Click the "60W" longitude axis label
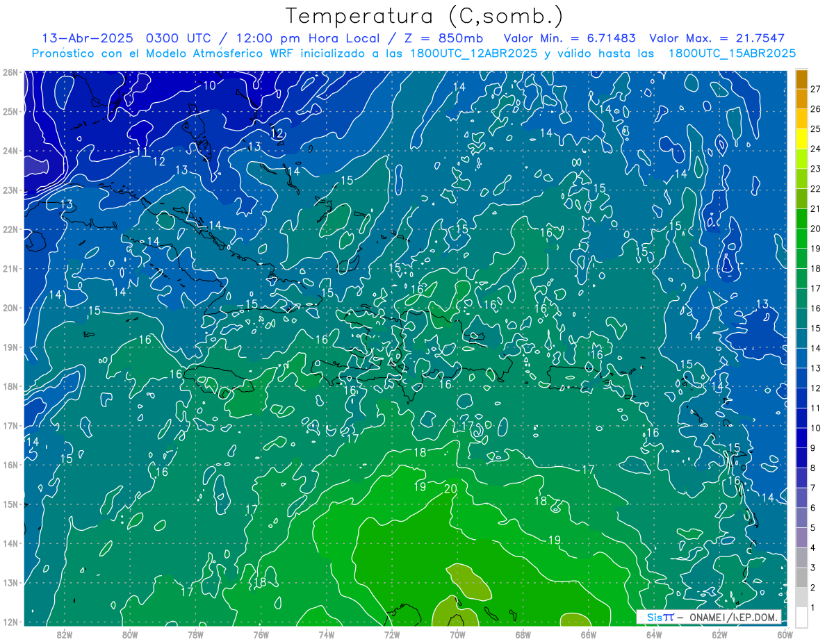This screenshot has width=834, height=644. [x=785, y=634]
